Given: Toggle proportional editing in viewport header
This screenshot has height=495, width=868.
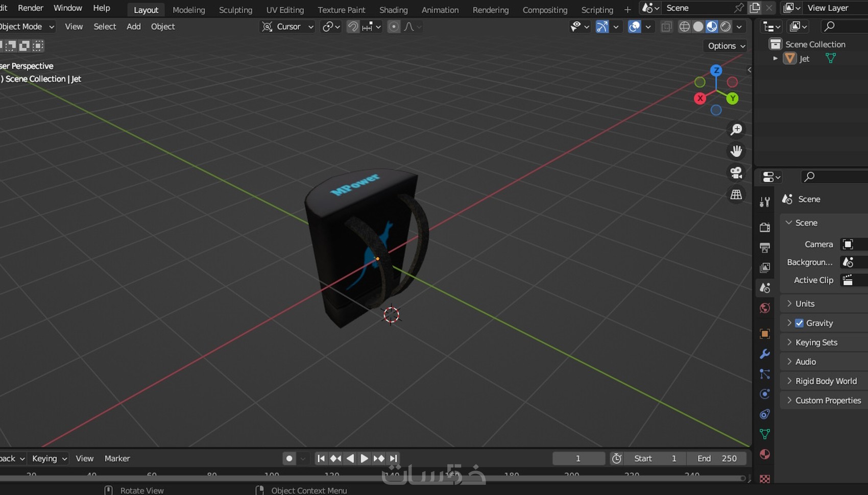Looking at the screenshot, I should point(394,27).
